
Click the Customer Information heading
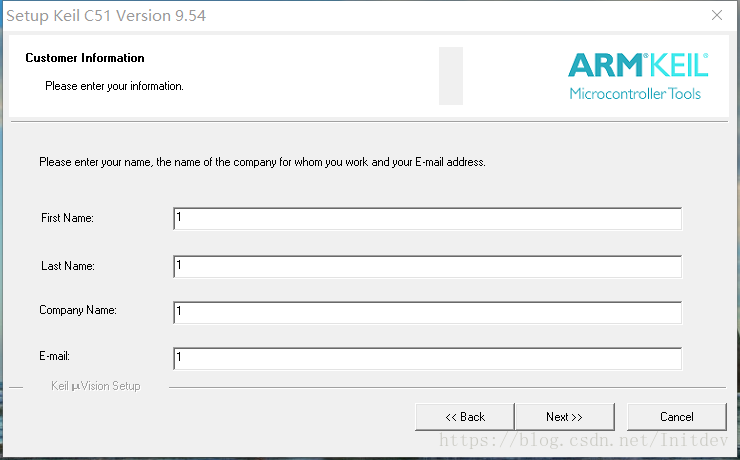(x=85, y=58)
